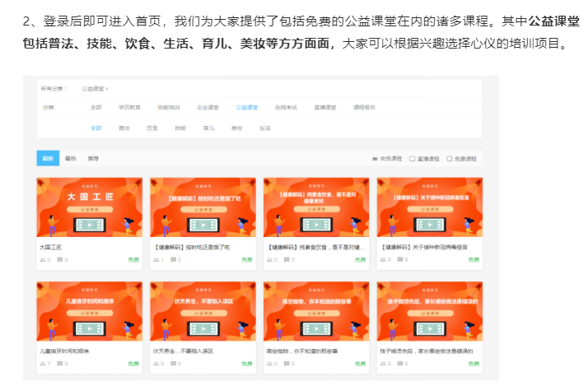Open the 儿童换牙时间和顺序 course thumbnail
This screenshot has height=386, width=588.
pyautogui.click(x=89, y=311)
